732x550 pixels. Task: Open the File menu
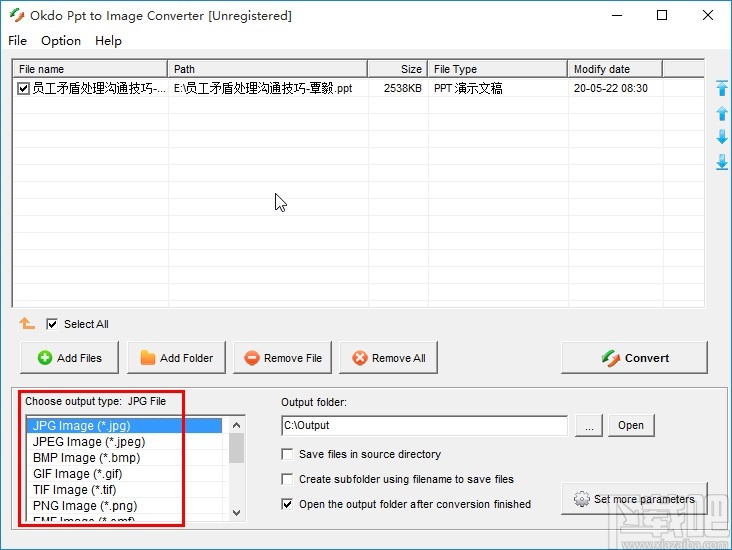[17, 41]
